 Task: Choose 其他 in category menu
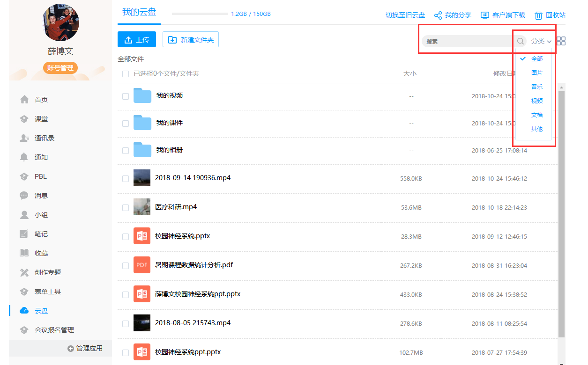tap(537, 129)
